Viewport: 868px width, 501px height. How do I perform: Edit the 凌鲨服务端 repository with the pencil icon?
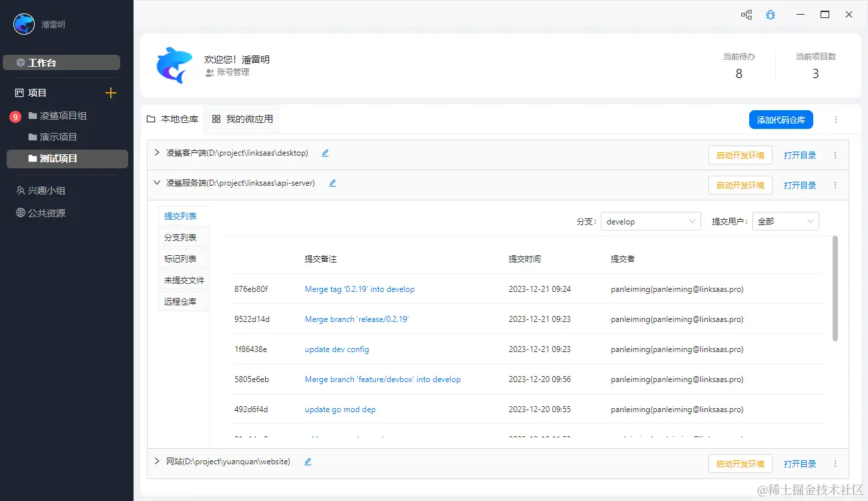(x=333, y=183)
